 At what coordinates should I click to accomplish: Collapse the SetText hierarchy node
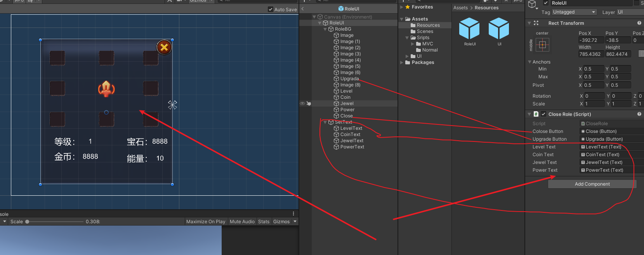[325, 122]
